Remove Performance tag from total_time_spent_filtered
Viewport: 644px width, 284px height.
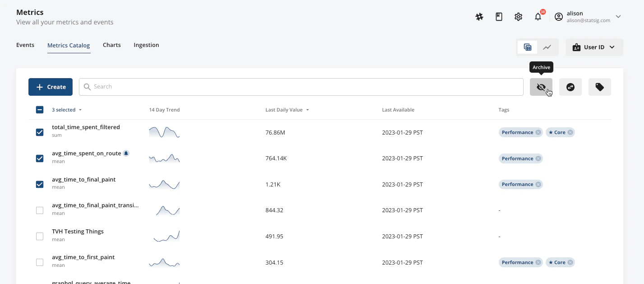(x=538, y=132)
